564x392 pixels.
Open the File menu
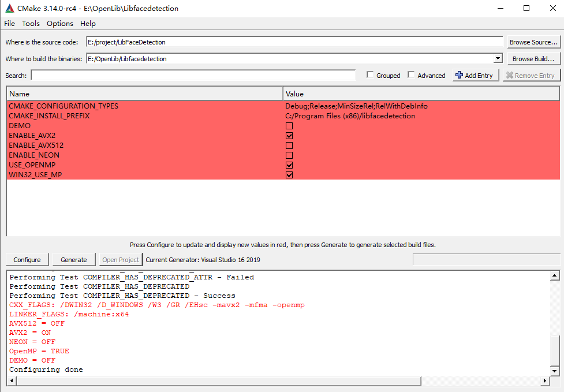click(x=9, y=23)
